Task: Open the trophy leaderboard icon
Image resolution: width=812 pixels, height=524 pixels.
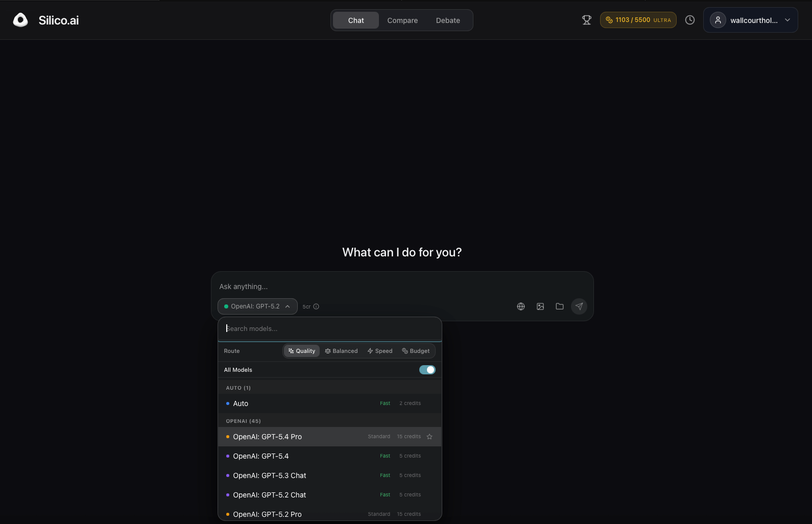Action: pyautogui.click(x=586, y=20)
